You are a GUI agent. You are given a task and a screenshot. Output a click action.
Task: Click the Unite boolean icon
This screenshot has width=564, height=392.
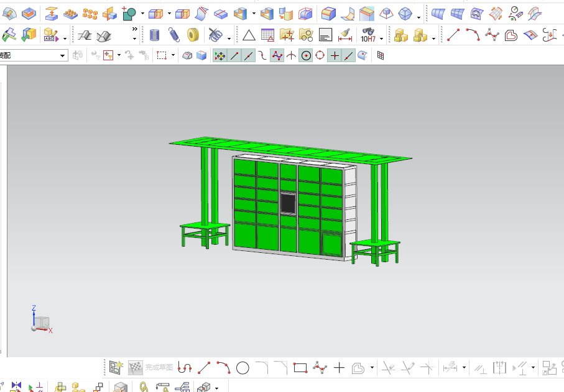129,14
